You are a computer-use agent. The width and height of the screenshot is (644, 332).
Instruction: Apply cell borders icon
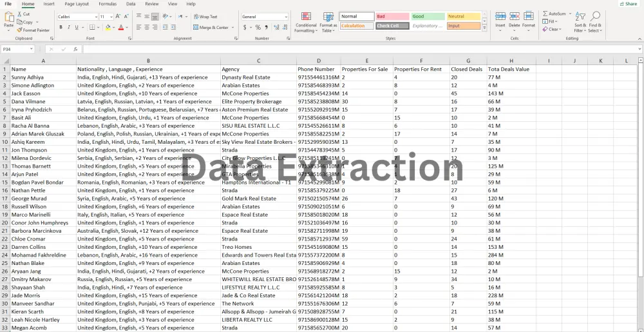click(x=92, y=27)
